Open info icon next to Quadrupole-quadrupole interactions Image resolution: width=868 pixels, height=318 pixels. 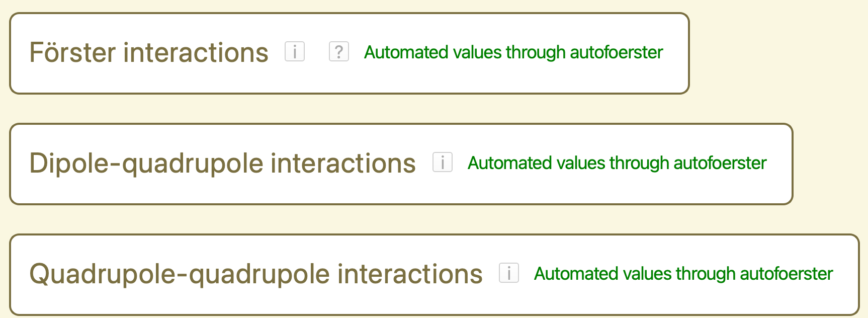pos(509,273)
